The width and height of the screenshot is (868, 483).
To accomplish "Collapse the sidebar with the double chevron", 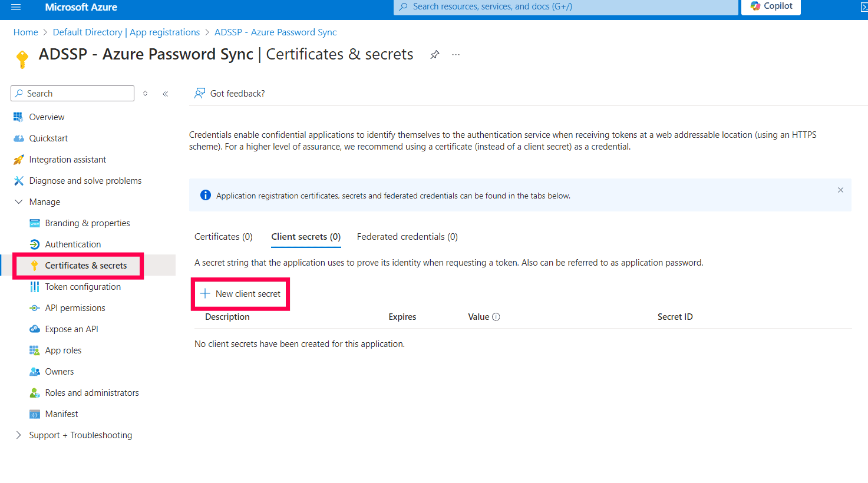I will 165,93.
